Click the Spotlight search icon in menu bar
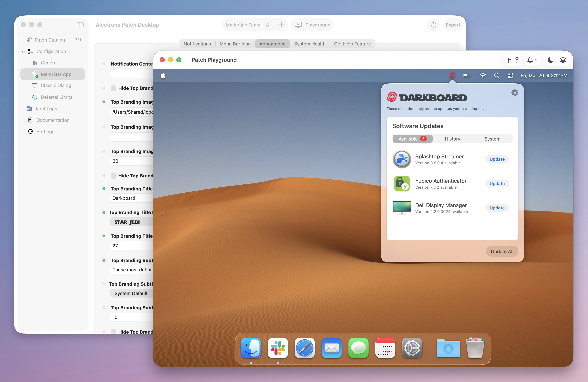Image resolution: width=588 pixels, height=382 pixels. coord(496,76)
